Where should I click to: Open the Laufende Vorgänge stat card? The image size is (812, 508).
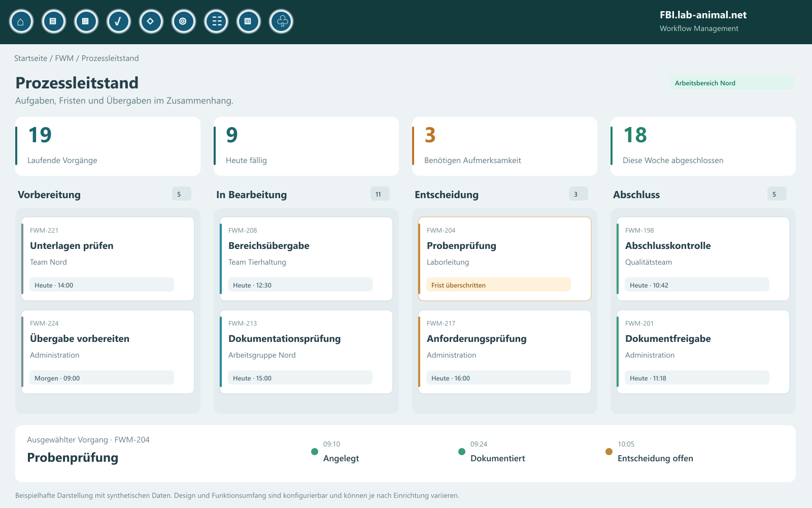pos(108,146)
